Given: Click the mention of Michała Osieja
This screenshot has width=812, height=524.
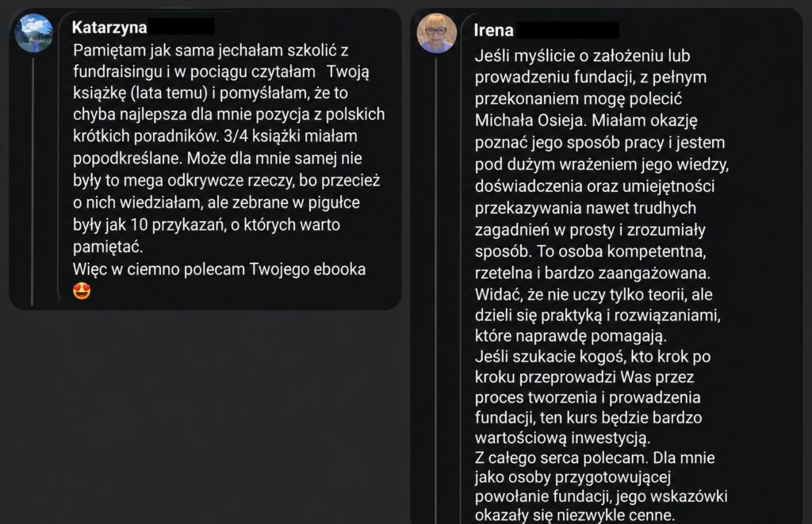Looking at the screenshot, I should coord(530,120).
